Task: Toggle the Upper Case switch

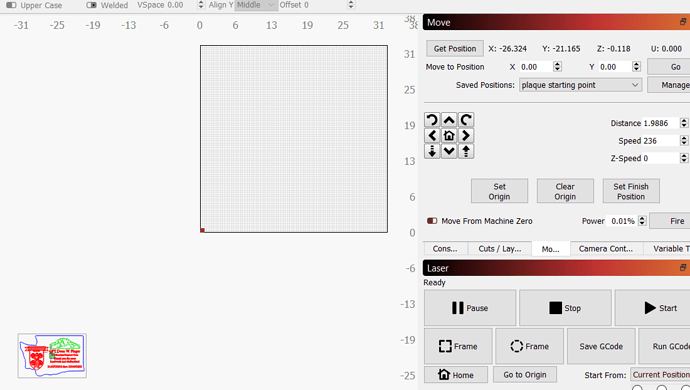Action: tap(11, 5)
